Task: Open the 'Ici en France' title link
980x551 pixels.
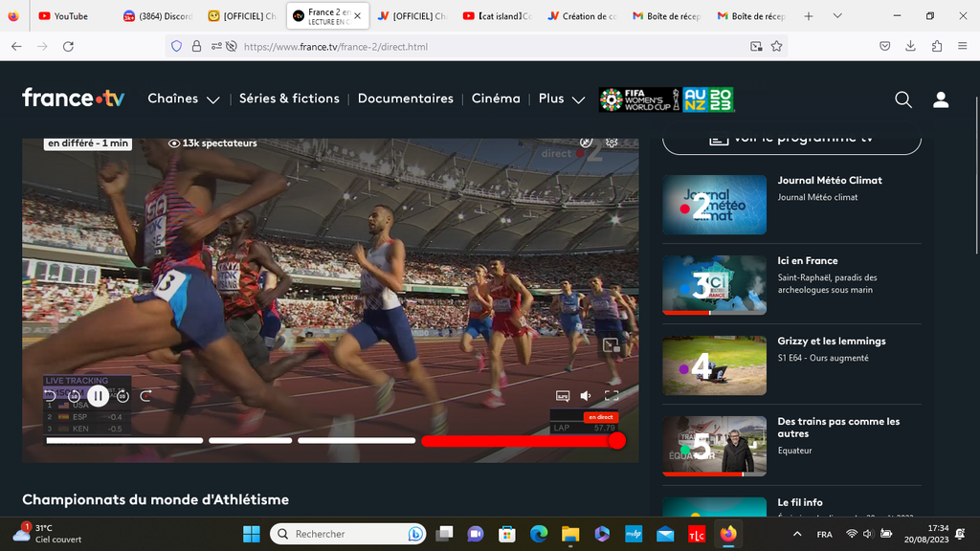Action: (x=808, y=260)
